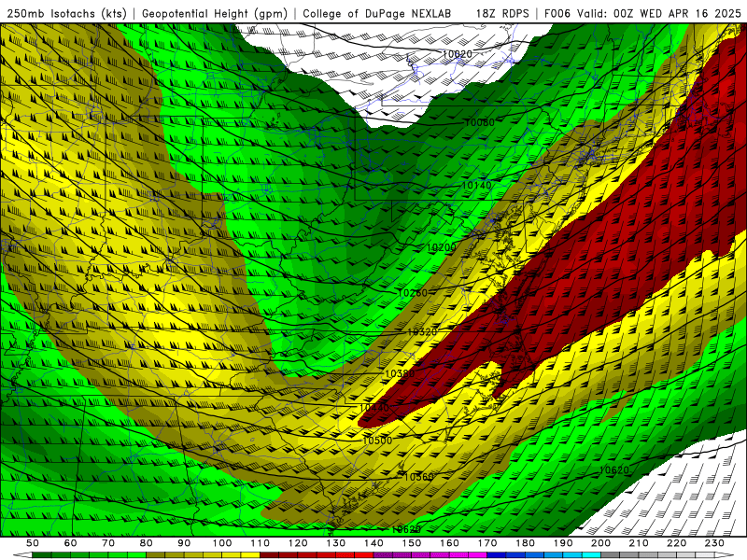Click the "18Z RDPS" model run label
This screenshot has width=747, height=560.
tap(502, 14)
